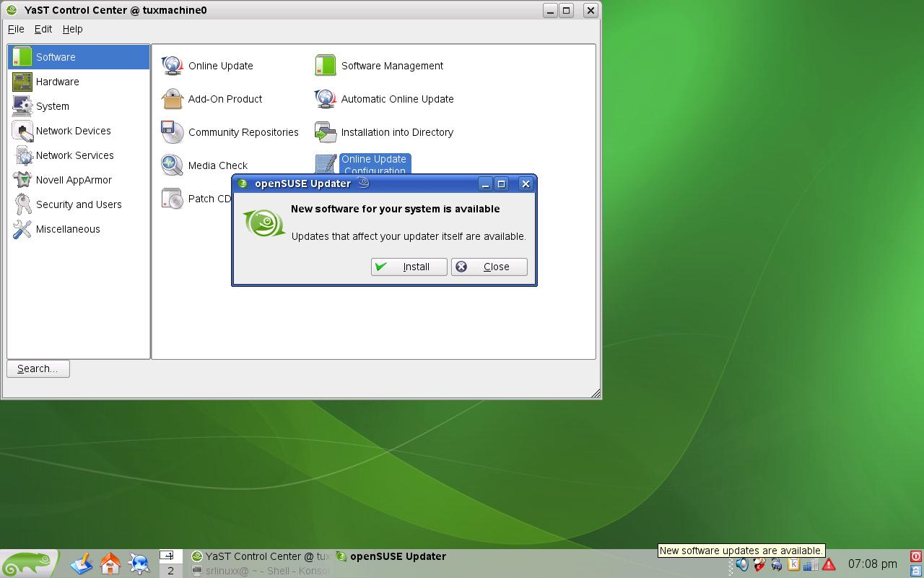Start Installation into Directory module
The width and height of the screenshot is (924, 578).
tap(384, 132)
